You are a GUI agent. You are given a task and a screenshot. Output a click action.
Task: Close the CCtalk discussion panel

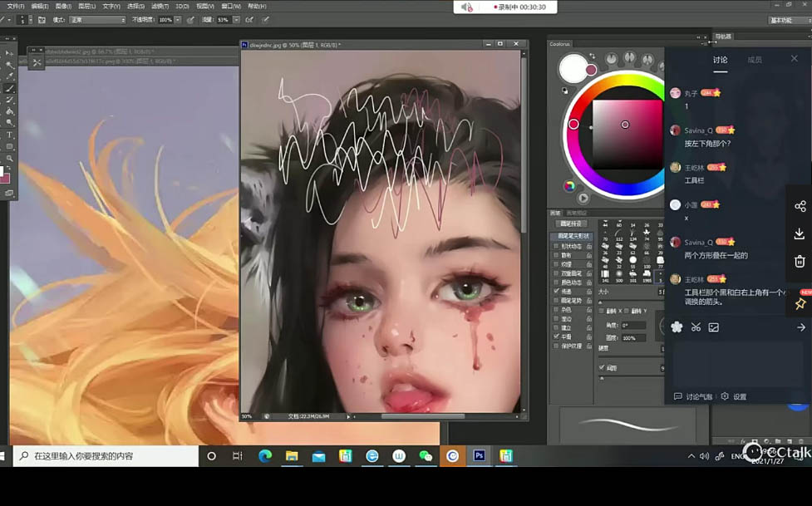pyautogui.click(x=795, y=59)
